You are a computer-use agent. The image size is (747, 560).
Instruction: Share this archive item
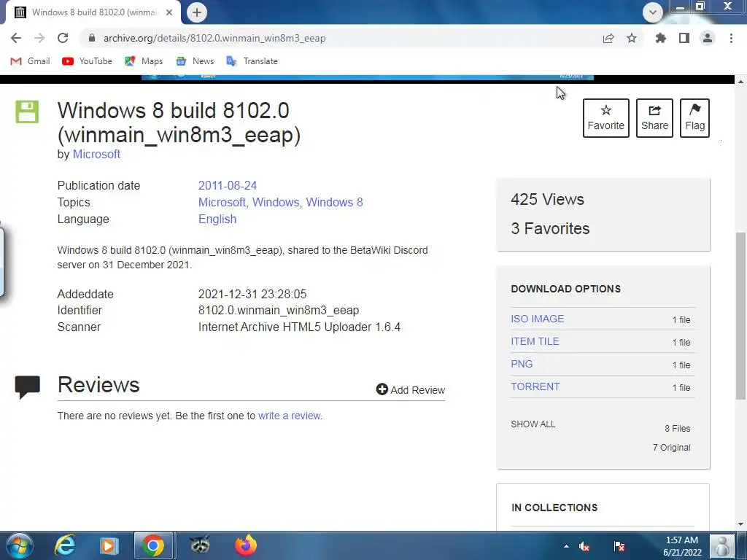pos(654,118)
